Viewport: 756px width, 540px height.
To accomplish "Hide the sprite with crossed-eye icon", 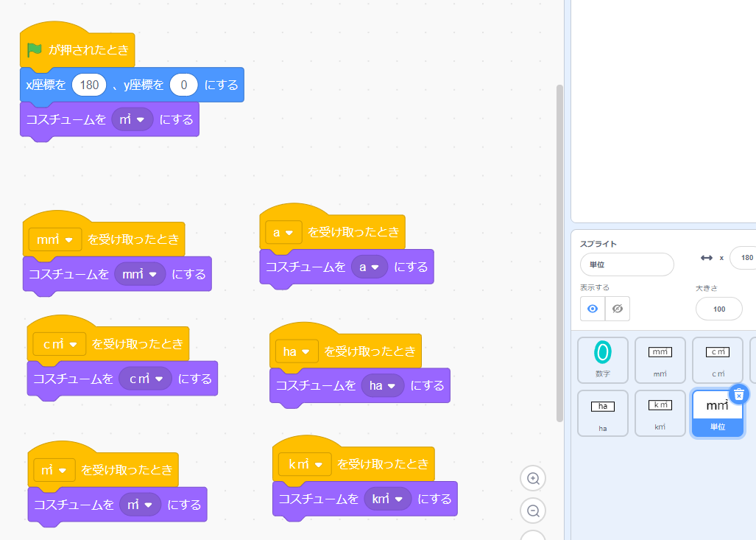I will pyautogui.click(x=618, y=309).
